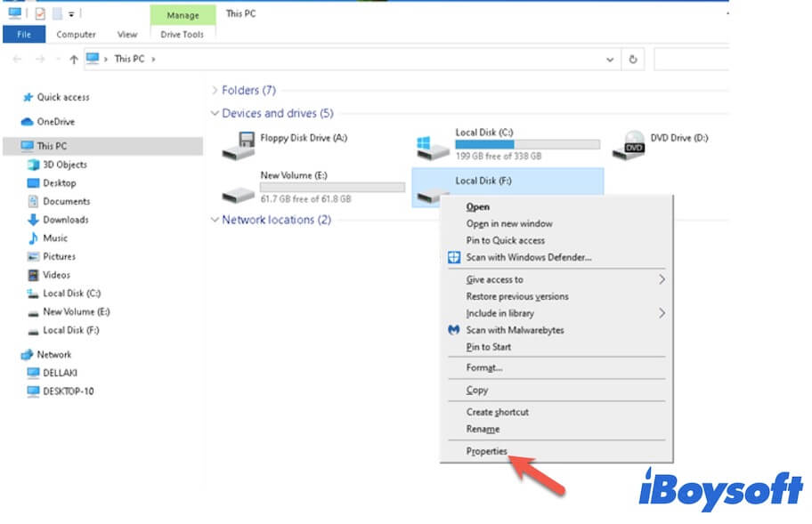Click the Quick access star icon
This screenshot has width=812, height=524.
[28, 97]
